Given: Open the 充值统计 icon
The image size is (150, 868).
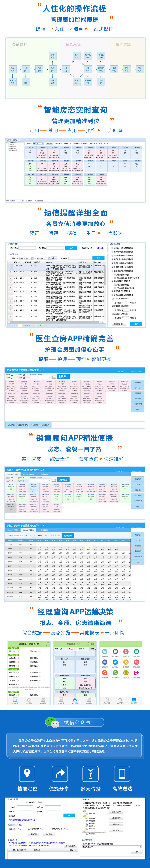Looking at the screenshot, I should pos(105,662).
